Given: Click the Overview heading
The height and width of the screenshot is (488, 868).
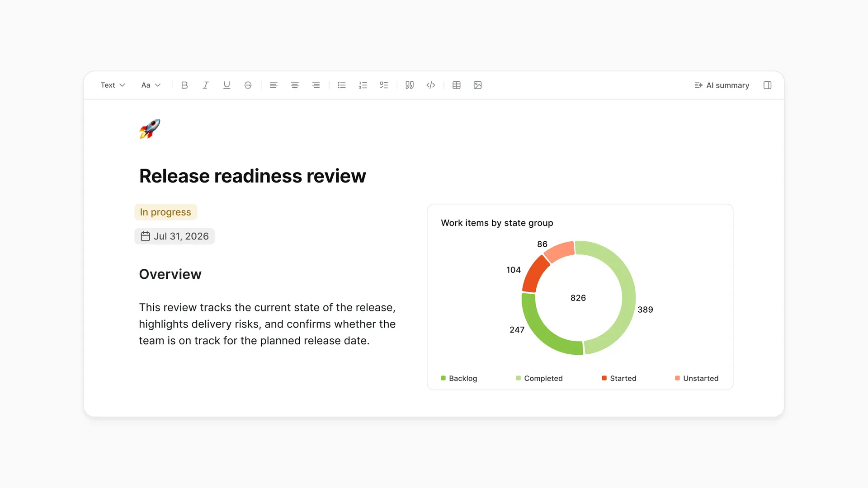Looking at the screenshot, I should (170, 274).
